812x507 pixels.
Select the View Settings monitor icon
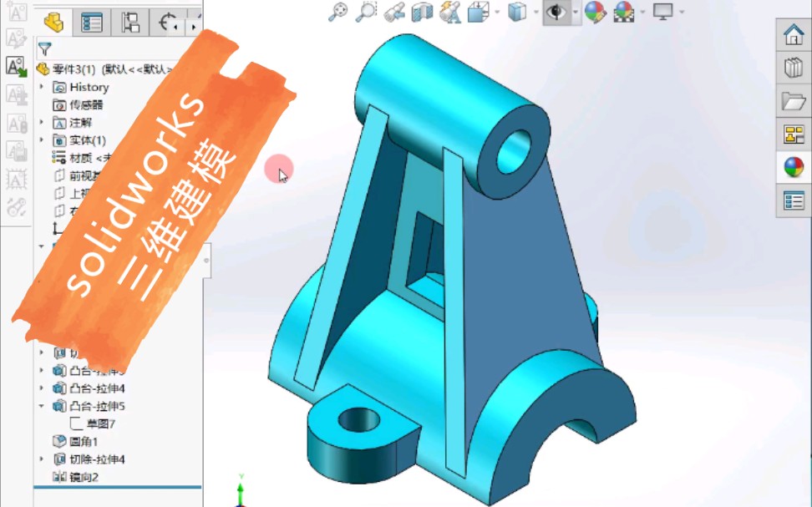point(661,13)
